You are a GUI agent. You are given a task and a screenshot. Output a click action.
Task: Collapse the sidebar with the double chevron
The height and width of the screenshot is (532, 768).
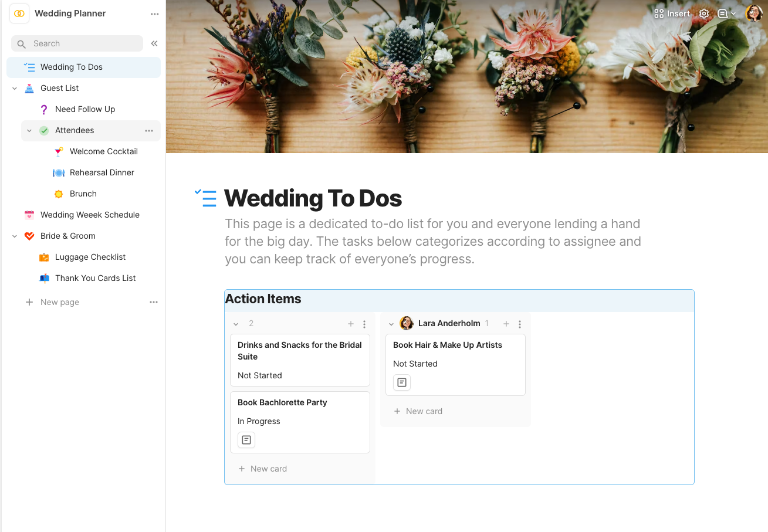pos(154,43)
